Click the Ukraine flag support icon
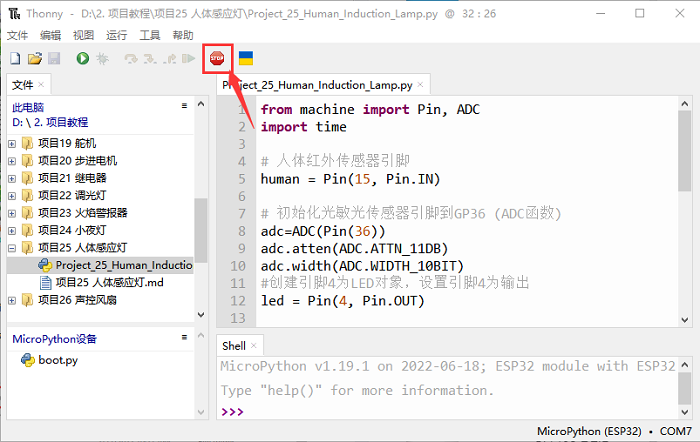This screenshot has width=700, height=442. pos(245,59)
